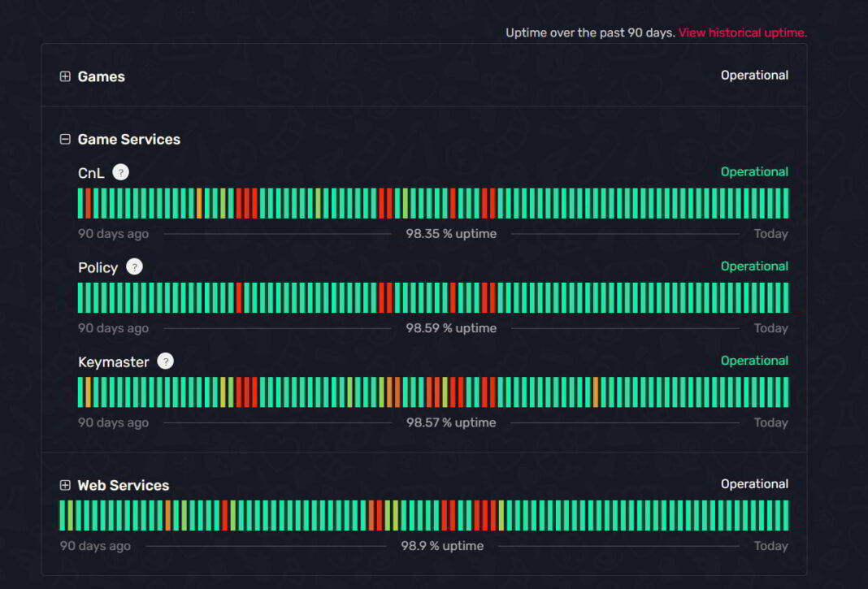The width and height of the screenshot is (868, 589).
Task: Select the rightmost orange bar in Keymaster chart
Action: [x=596, y=392]
